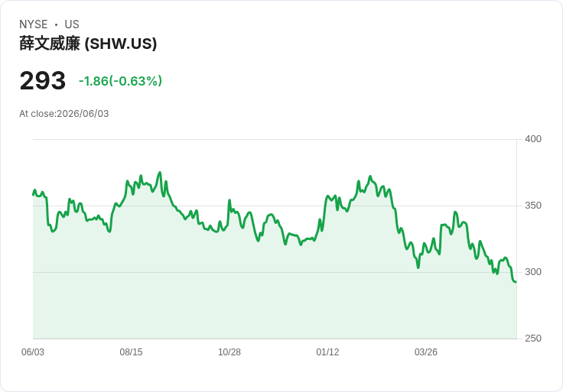563x392 pixels.
Task: Click the 400 y-axis price label
Action: [533, 139]
